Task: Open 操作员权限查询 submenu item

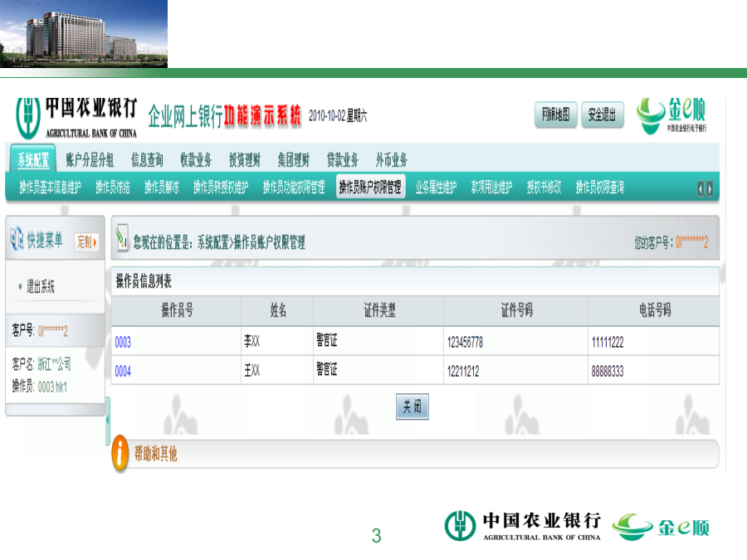Action: point(600,187)
